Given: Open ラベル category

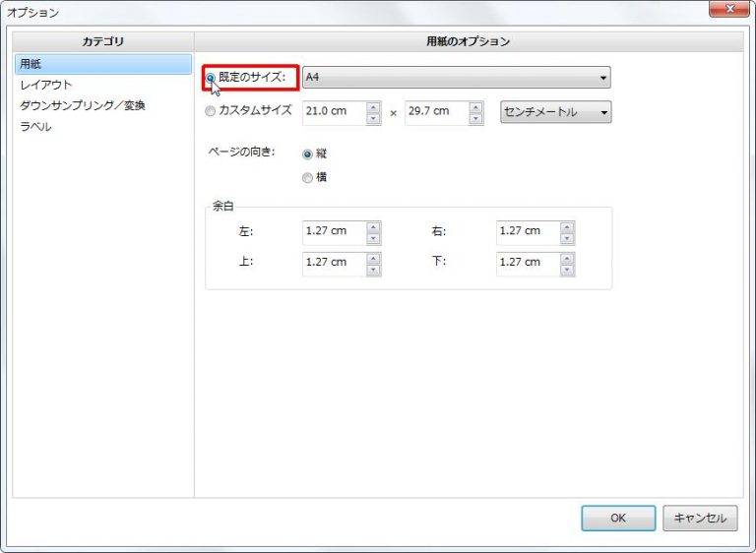Looking at the screenshot, I should pos(35,127).
